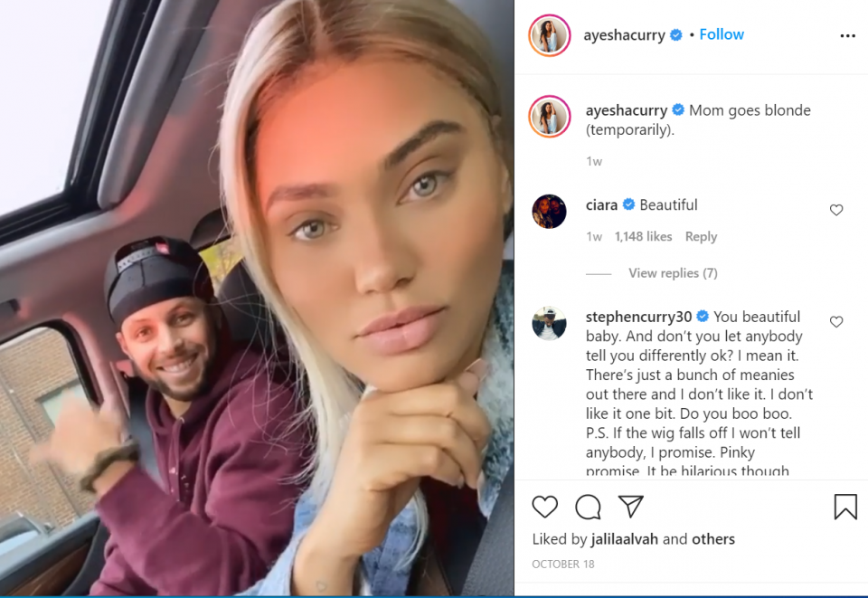Open ciara username link
Image resolution: width=868 pixels, height=598 pixels.
(x=602, y=204)
